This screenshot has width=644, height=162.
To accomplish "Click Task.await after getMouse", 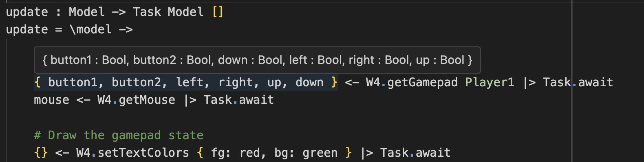I will (x=238, y=100).
